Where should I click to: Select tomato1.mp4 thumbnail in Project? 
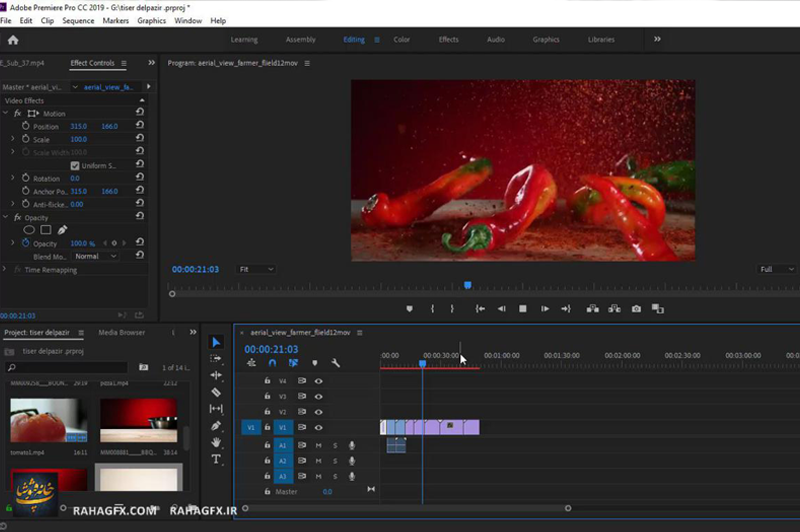point(48,420)
